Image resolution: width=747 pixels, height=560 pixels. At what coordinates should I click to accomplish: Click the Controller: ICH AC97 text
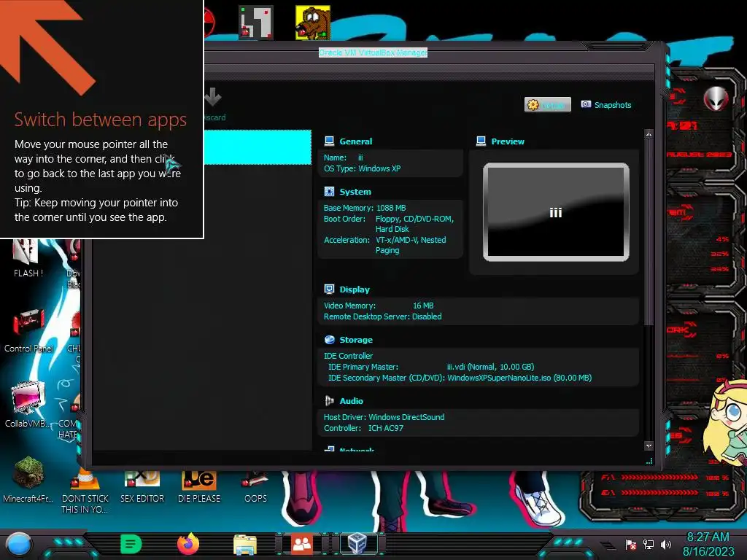[x=363, y=428]
